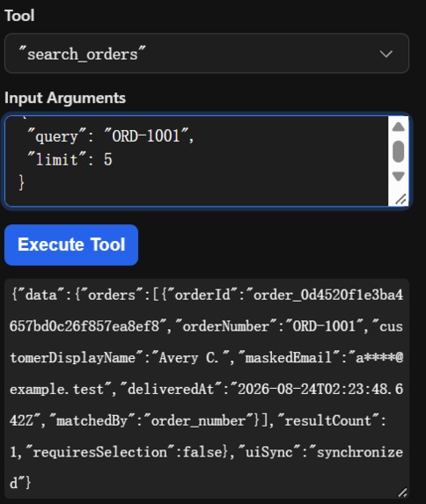
Task: Click the "query": "ORD-1001" line
Action: pyautogui.click(x=110, y=136)
